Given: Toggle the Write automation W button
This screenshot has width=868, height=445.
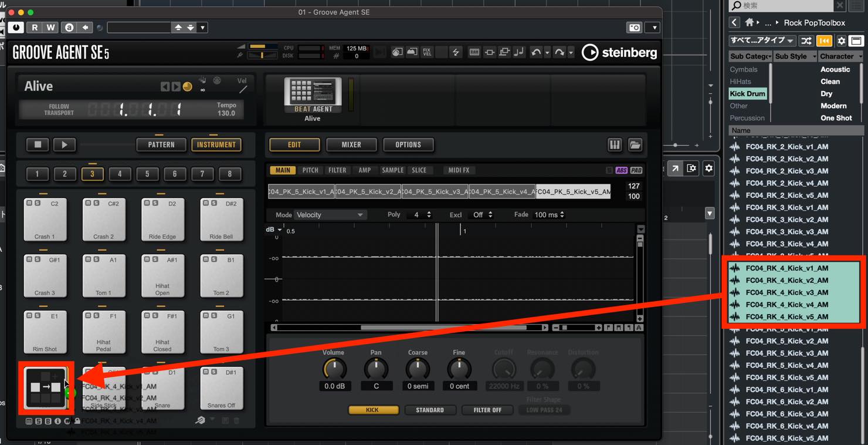Looking at the screenshot, I should click(x=51, y=28).
